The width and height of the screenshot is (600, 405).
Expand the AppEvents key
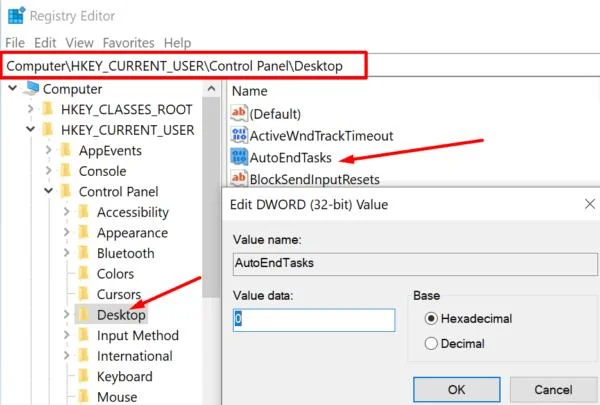pyautogui.click(x=49, y=150)
